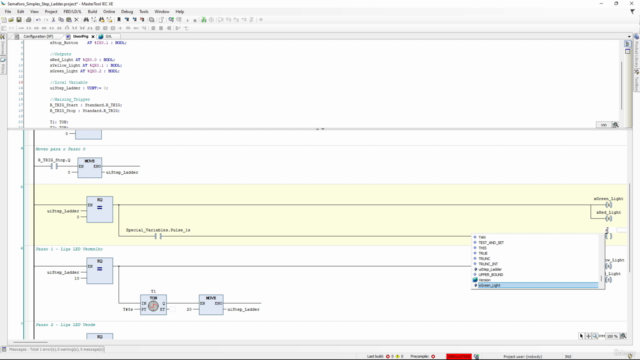Click the Copy toolbar icon

[61, 20]
